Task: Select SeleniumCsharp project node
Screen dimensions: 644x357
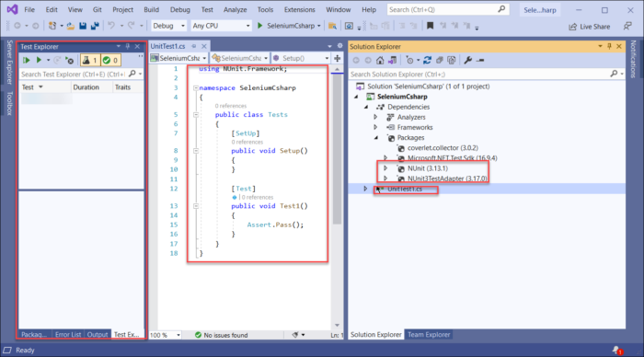Action: click(x=402, y=97)
